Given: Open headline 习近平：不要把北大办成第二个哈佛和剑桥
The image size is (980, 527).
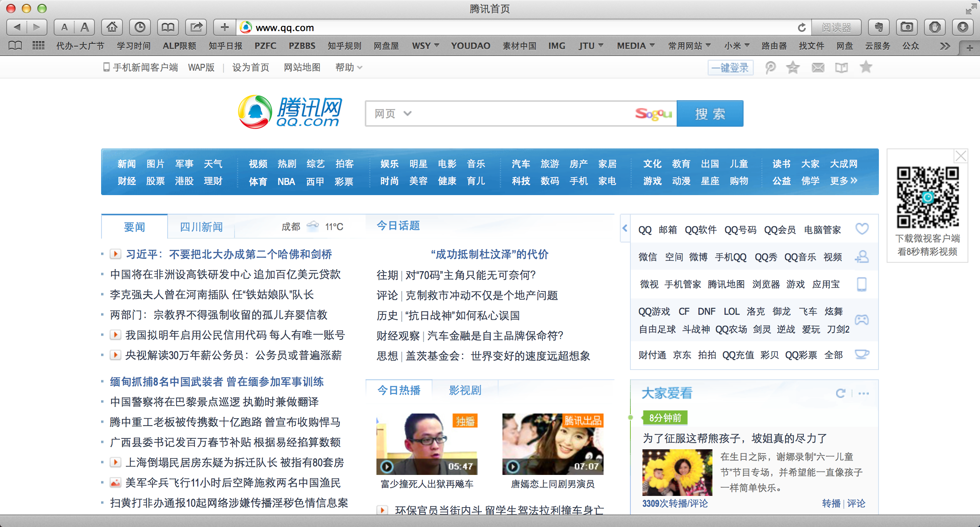Looking at the screenshot, I should click(229, 255).
